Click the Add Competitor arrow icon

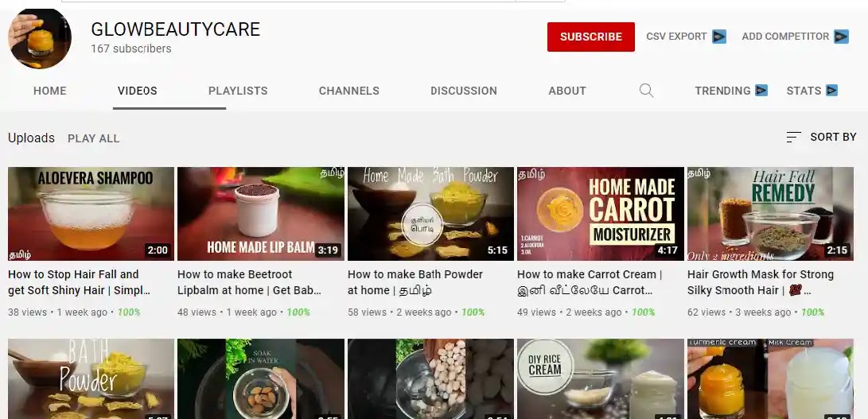tap(842, 37)
